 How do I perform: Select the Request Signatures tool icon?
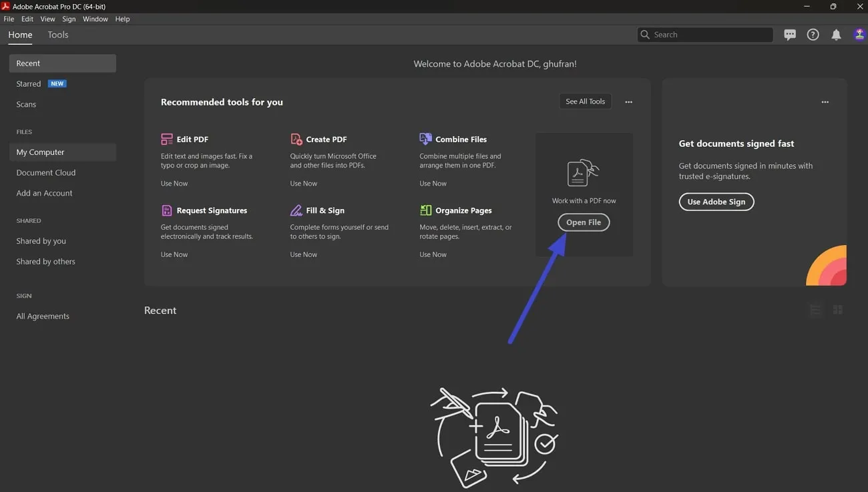point(166,210)
